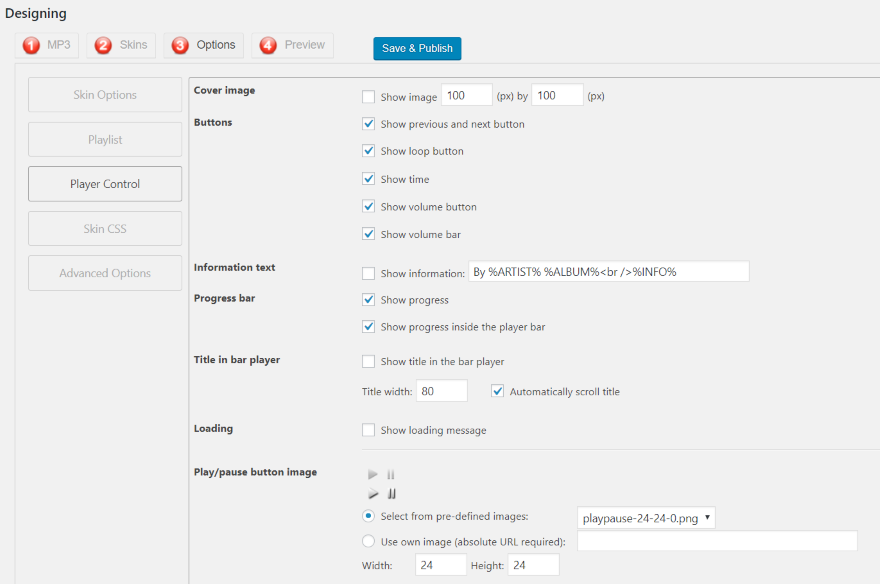This screenshot has width=880, height=584.
Task: Open the Player Control section tab
Action: click(x=105, y=184)
